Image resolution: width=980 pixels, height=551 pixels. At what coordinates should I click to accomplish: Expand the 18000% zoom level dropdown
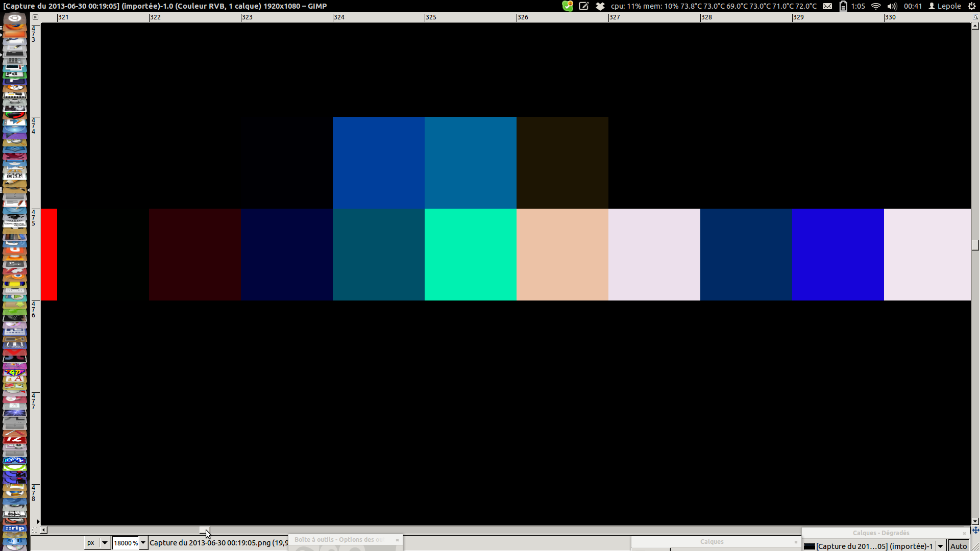(x=143, y=543)
